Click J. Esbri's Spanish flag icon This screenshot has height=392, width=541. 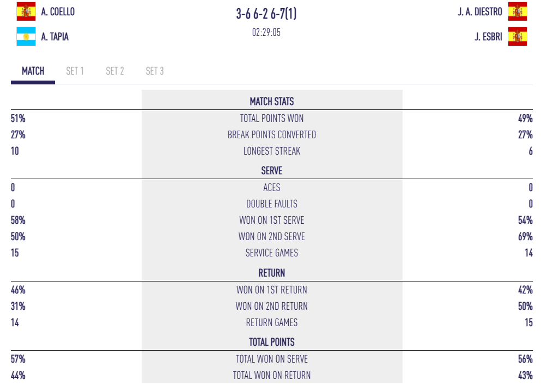[517, 37]
